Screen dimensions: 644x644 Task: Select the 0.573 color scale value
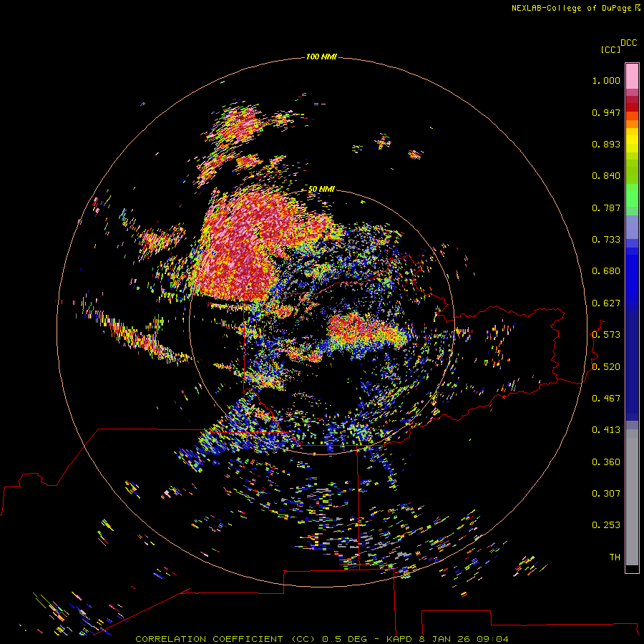click(x=606, y=335)
